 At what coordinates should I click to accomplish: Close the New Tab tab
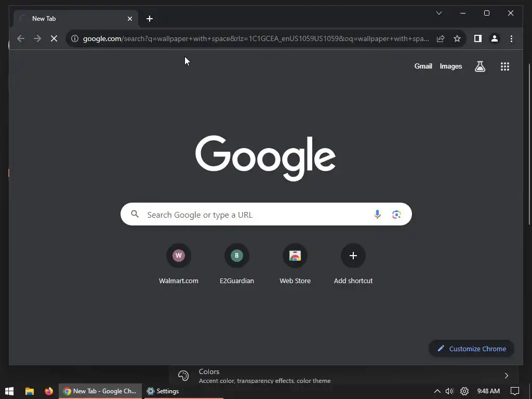point(129,19)
